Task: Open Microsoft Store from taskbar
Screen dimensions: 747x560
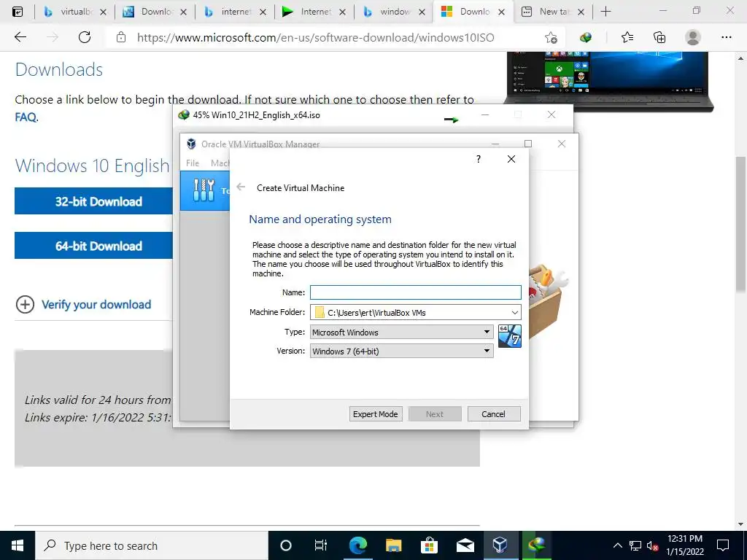Action: pyautogui.click(x=429, y=545)
